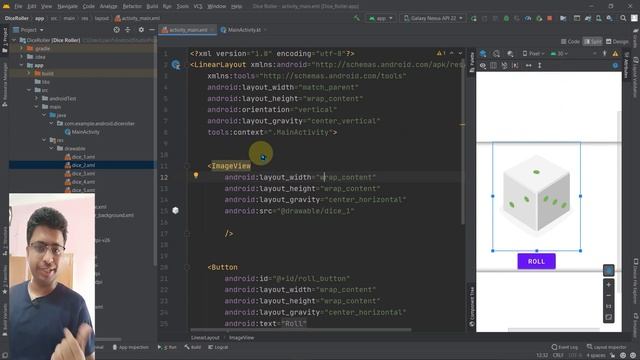This screenshot has width=640, height=360.
Task: Click the green Debug bug icon
Action: [506, 18]
